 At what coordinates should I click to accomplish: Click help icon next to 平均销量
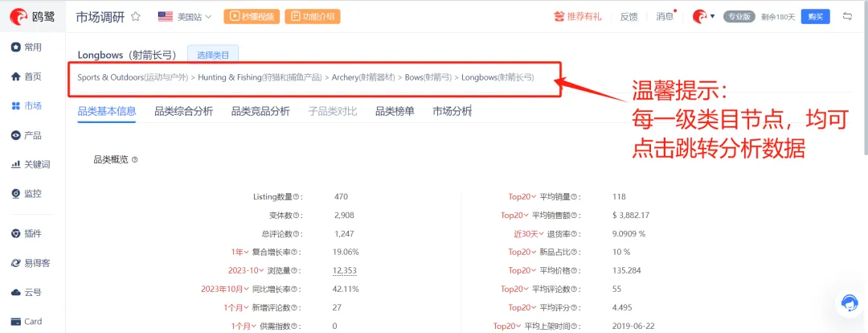tap(574, 197)
